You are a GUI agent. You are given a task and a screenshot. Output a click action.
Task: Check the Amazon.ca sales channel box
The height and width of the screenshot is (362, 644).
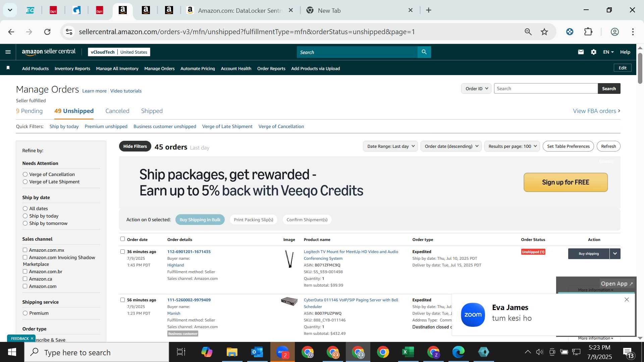(25, 279)
